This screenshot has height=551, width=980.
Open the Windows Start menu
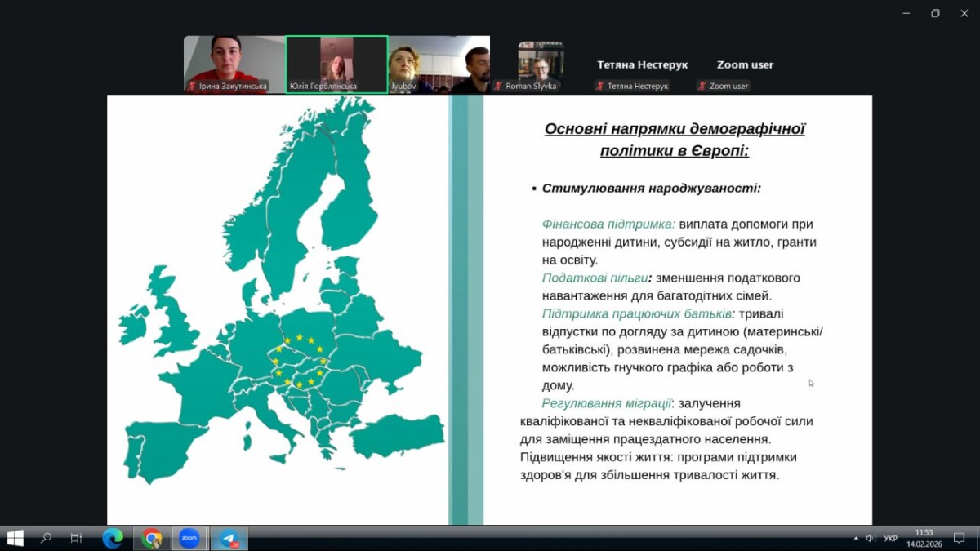(15, 538)
